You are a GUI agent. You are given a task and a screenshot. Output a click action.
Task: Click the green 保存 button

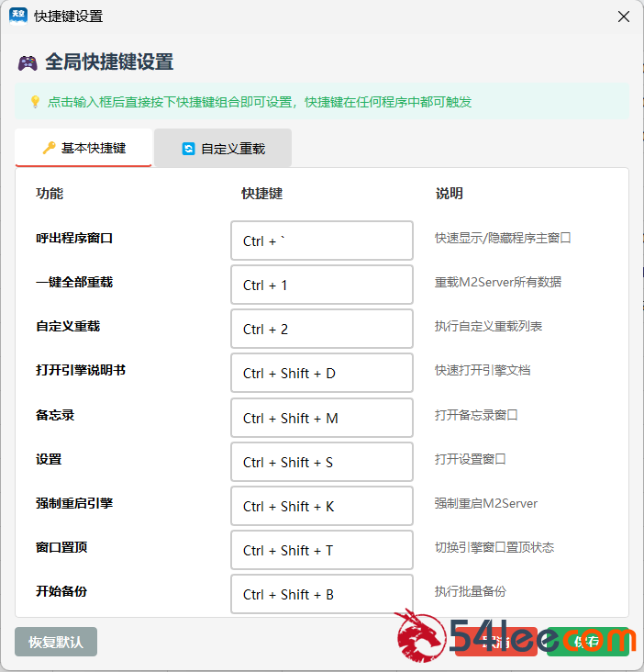pos(588,642)
